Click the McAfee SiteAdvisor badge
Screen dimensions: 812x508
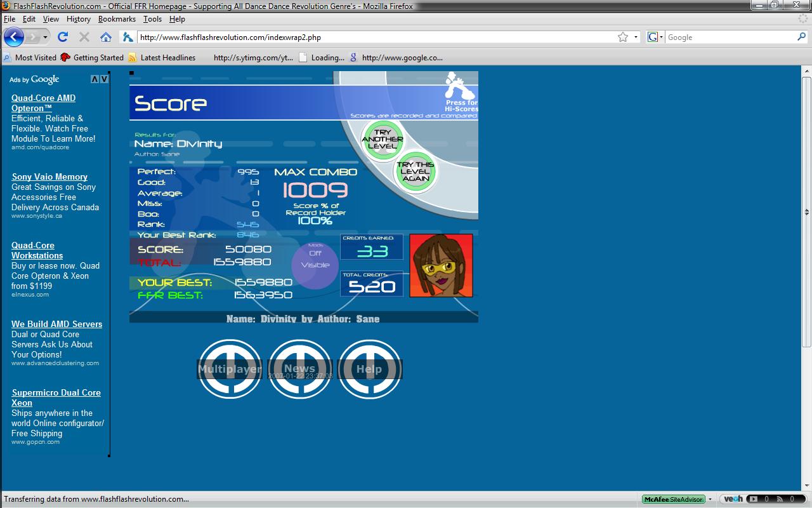(x=673, y=499)
